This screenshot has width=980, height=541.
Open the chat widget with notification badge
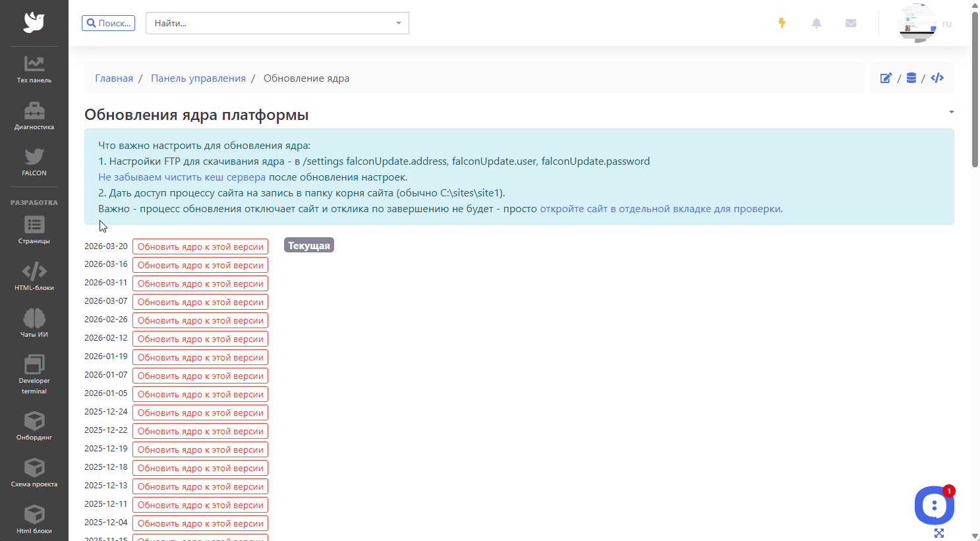[934, 505]
